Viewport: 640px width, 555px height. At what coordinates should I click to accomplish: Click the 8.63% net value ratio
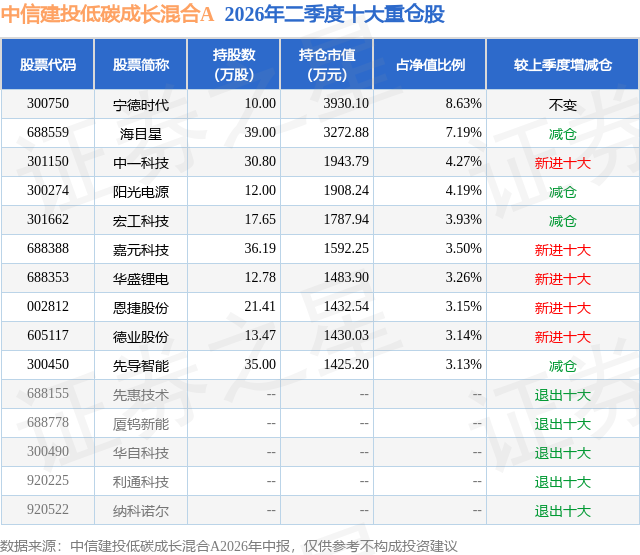[x=463, y=104]
